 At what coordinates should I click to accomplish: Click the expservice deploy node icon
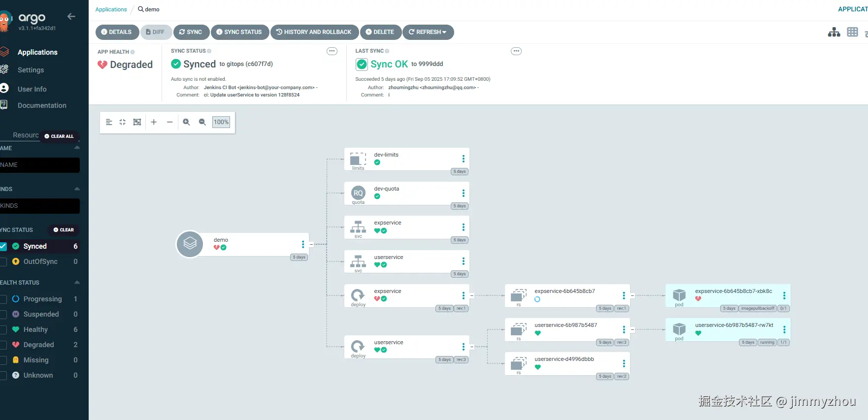pos(358,295)
